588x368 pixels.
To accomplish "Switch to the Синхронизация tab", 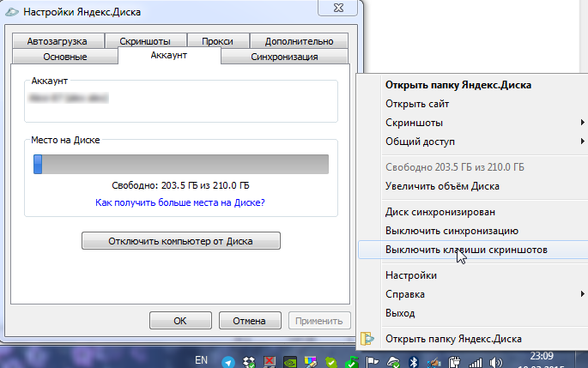I will (284, 57).
